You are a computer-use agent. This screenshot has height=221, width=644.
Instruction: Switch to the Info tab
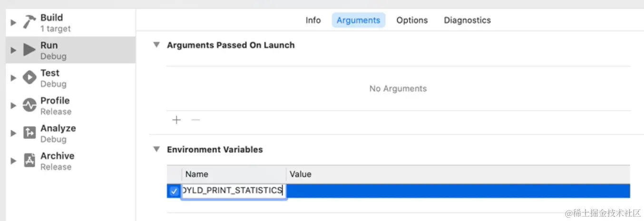click(313, 20)
